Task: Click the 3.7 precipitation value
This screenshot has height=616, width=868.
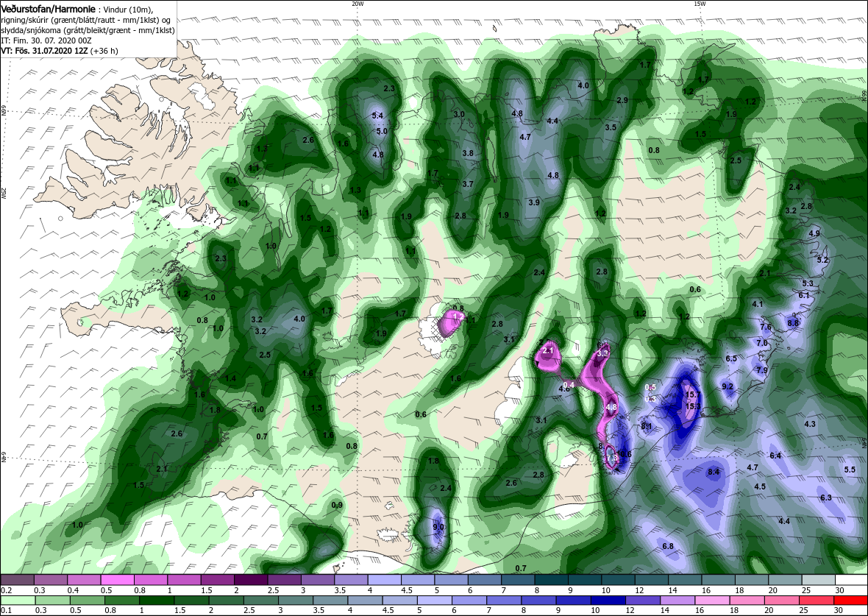Action: tap(468, 184)
